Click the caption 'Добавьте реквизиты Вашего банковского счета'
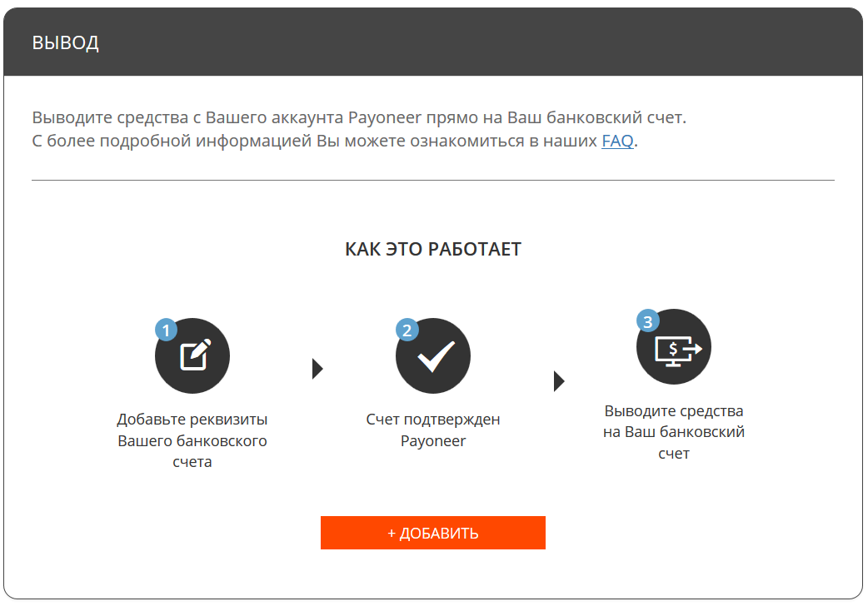Viewport: 868px width, 611px height. pyautogui.click(x=192, y=440)
